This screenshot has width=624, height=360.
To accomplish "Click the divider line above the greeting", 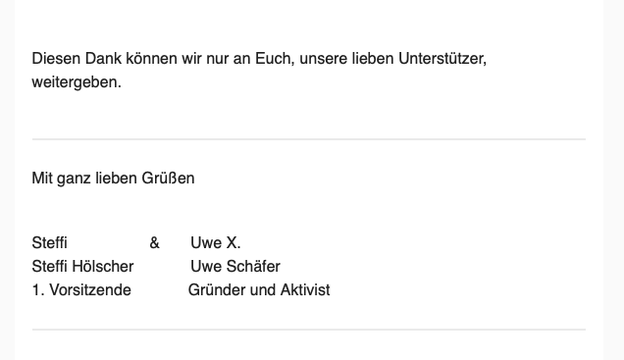I will coord(309,139).
